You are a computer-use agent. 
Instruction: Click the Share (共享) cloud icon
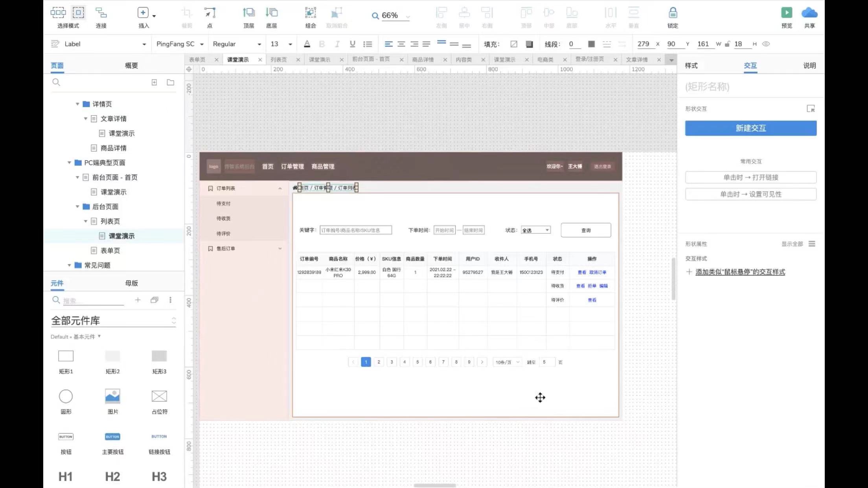[809, 13]
